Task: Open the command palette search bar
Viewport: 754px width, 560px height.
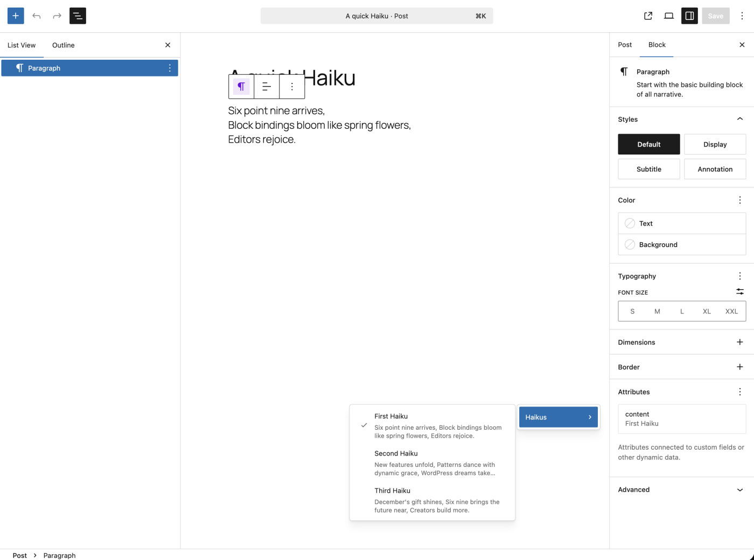Action: 377,16
